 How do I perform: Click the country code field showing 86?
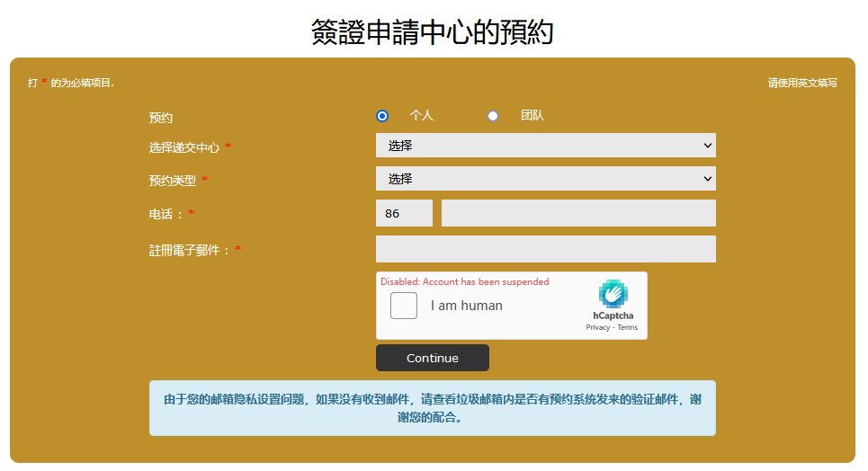[404, 213]
